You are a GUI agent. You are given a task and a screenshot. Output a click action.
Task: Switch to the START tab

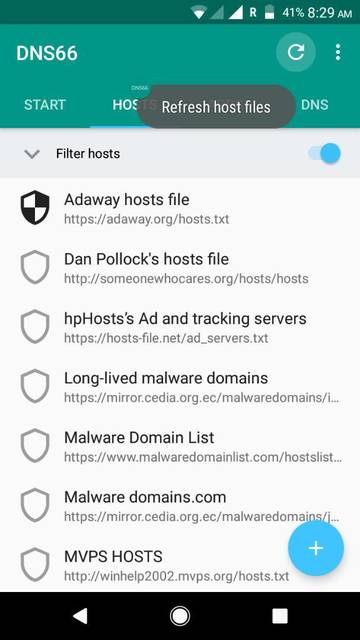[x=44, y=104]
